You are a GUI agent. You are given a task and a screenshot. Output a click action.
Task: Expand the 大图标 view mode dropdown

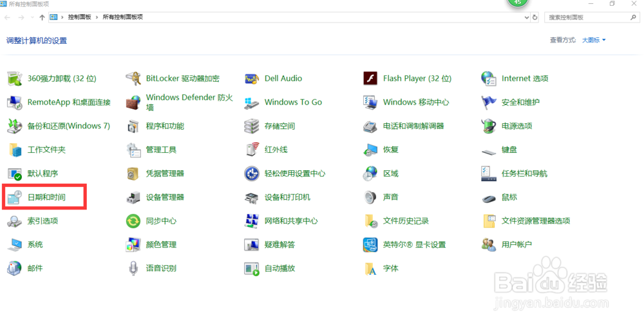pos(594,40)
